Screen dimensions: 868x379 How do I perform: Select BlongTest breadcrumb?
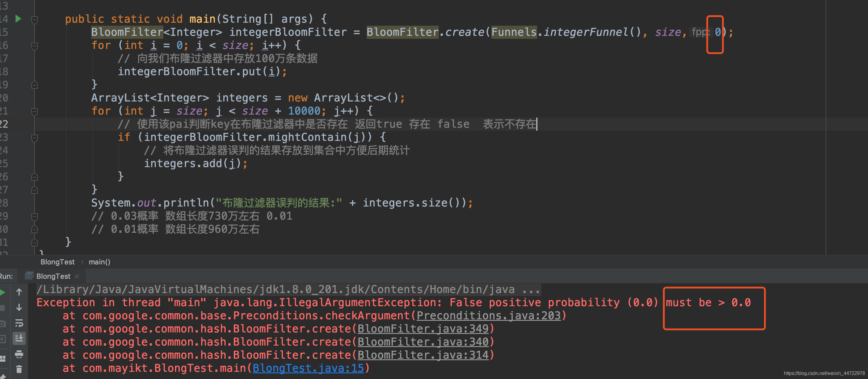[x=57, y=262]
